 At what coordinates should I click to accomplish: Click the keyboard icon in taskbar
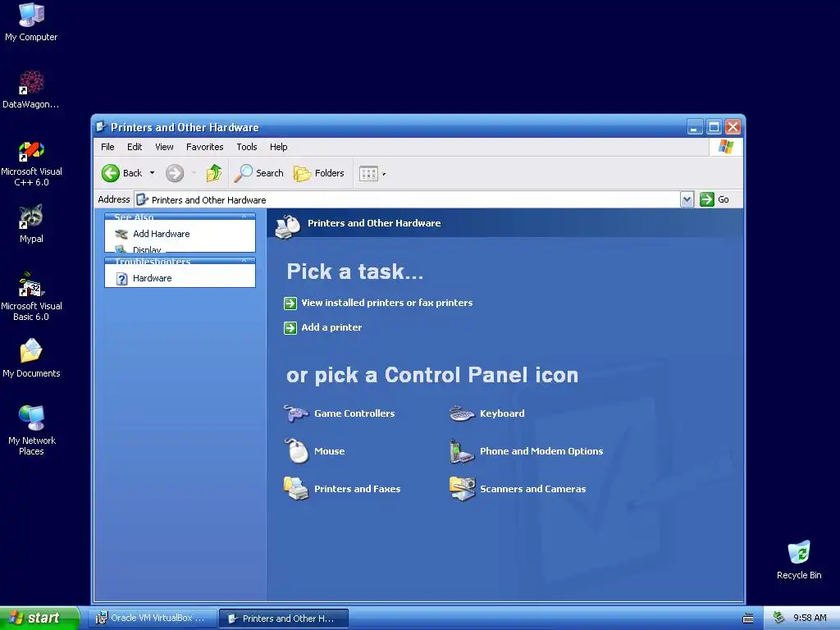tap(748, 619)
